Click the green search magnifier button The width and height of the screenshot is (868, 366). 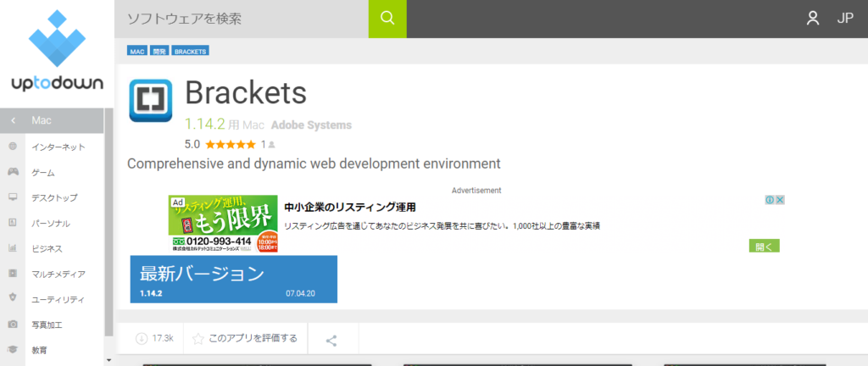pos(387,19)
